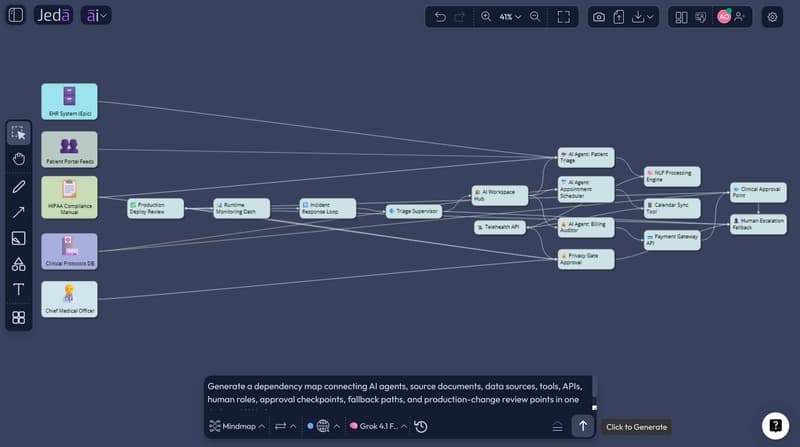Click the user avatar
This screenshot has width=800, height=447.
point(724,16)
